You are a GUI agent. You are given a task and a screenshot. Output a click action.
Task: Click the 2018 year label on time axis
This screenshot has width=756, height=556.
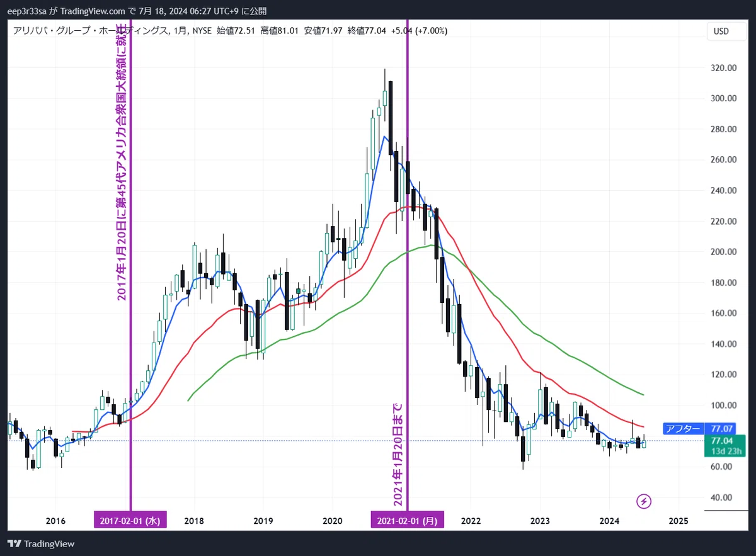pyautogui.click(x=194, y=521)
